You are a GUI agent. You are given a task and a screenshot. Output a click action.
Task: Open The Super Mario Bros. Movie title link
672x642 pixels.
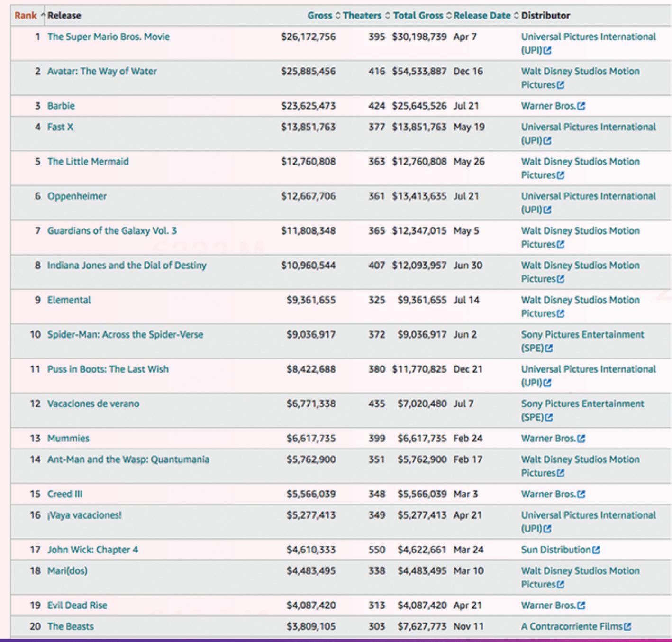tap(109, 37)
